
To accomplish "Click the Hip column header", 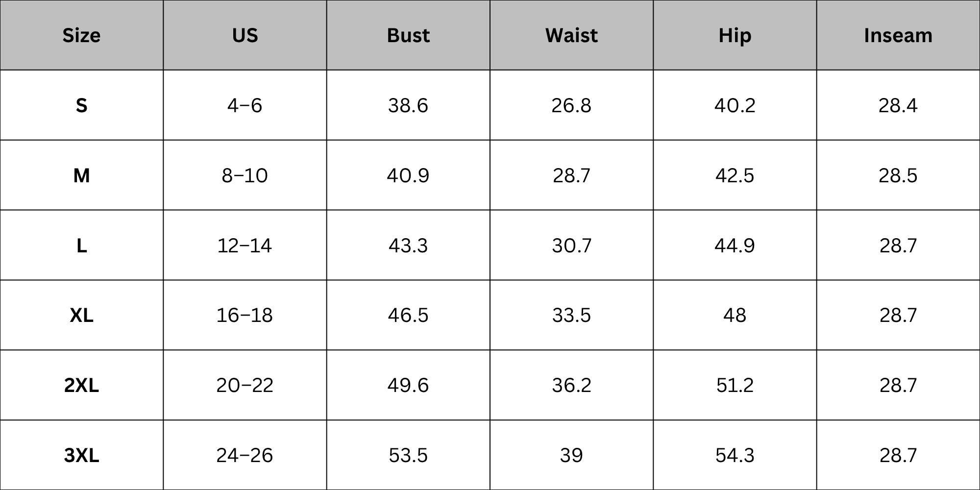I will (x=735, y=35).
